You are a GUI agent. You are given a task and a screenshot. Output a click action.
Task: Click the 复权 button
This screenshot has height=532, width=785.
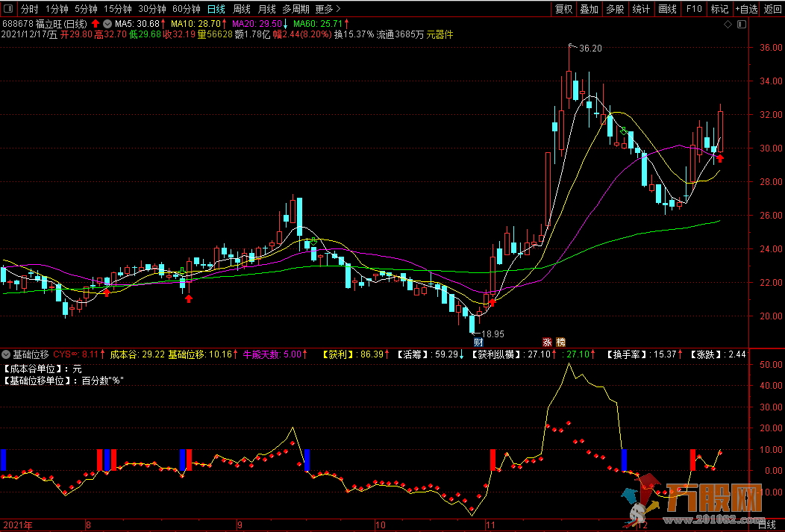pyautogui.click(x=563, y=9)
